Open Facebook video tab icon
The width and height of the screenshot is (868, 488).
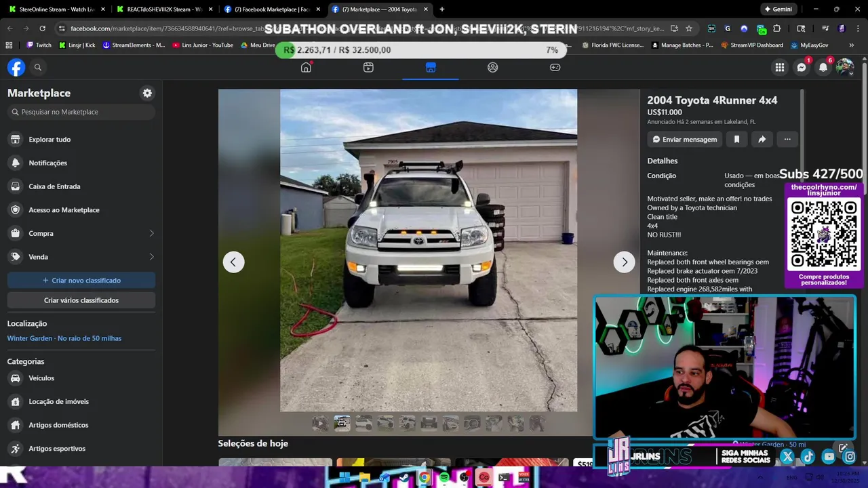pyautogui.click(x=368, y=67)
